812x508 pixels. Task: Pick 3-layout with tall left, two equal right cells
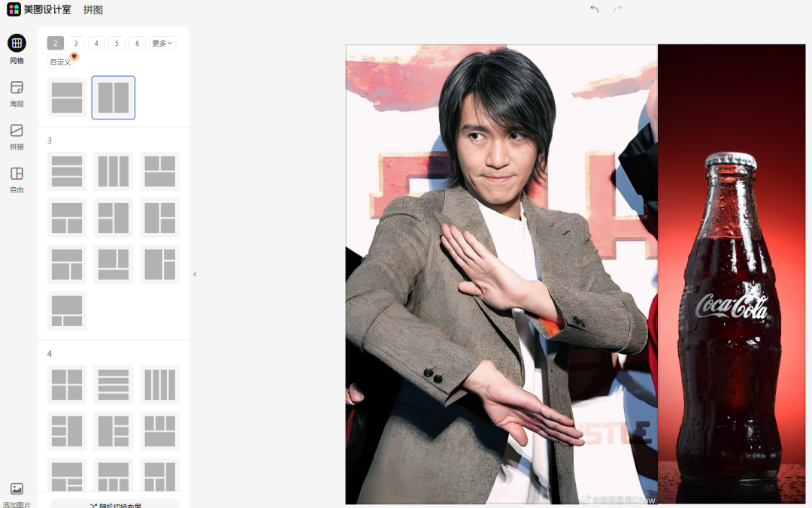(x=160, y=218)
